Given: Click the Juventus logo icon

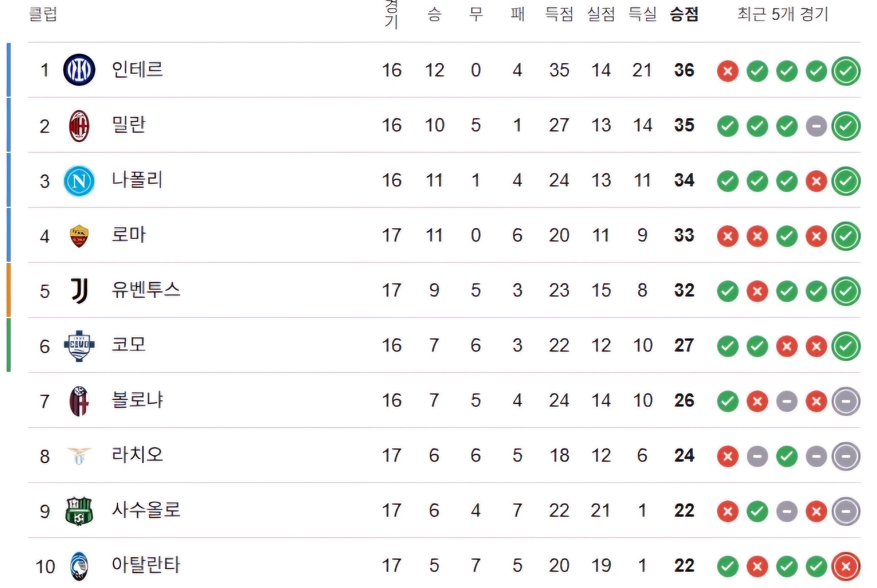Looking at the screenshot, I should 79,291.
